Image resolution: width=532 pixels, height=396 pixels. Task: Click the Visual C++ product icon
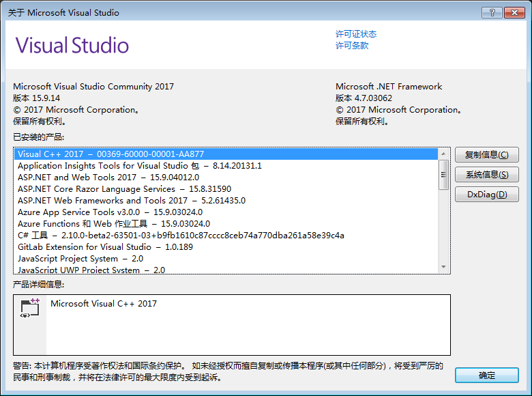30,308
